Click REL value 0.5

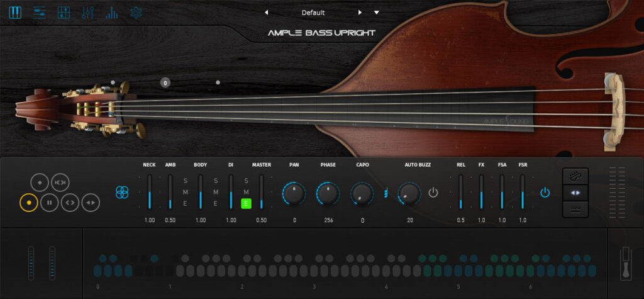coord(461,220)
